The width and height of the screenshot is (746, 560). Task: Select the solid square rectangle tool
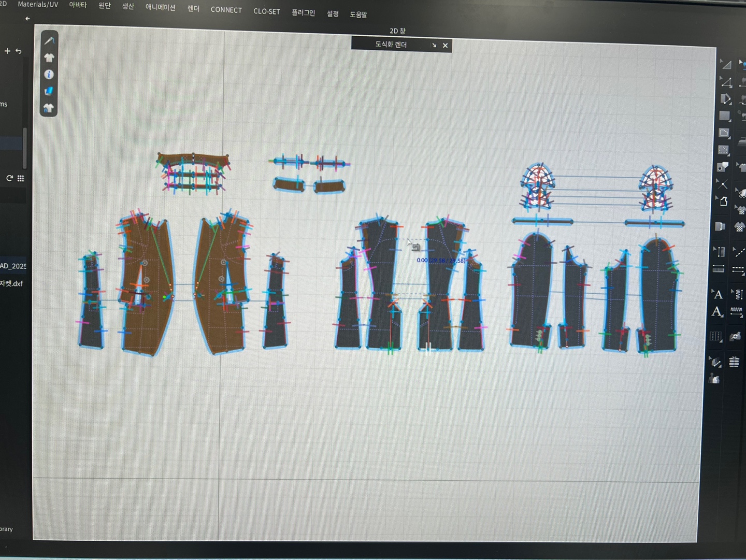coord(724,116)
